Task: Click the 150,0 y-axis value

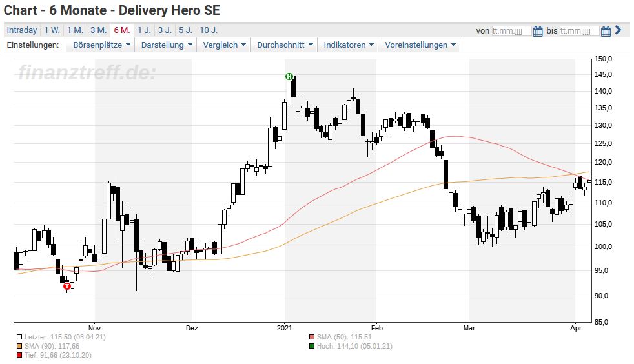Action: (x=603, y=59)
